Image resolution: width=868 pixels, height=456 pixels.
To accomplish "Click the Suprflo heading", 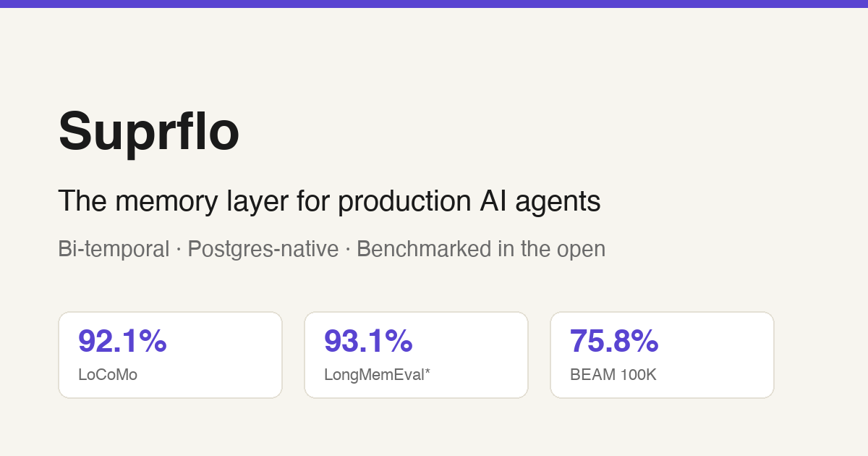I will pos(149,132).
